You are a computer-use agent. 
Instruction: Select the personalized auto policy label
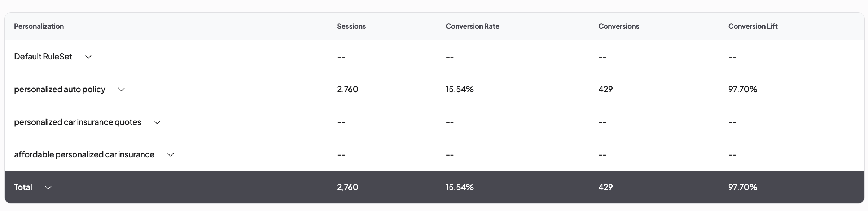[x=60, y=89]
